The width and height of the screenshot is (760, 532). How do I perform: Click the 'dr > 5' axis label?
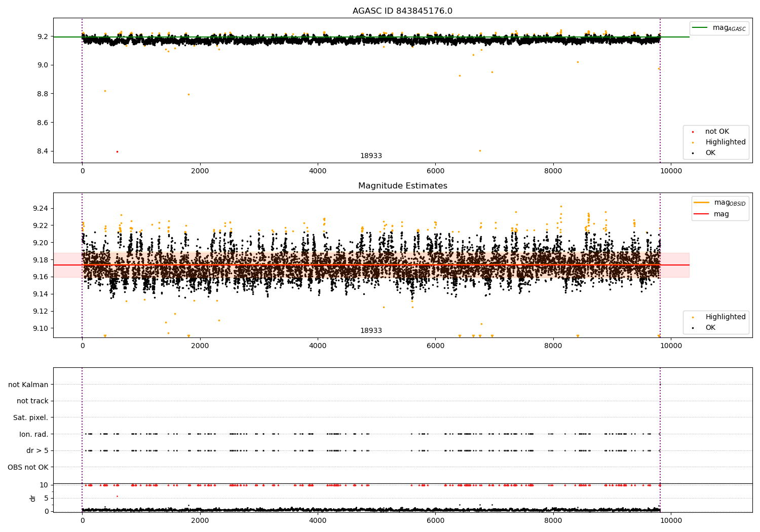[x=37, y=450]
